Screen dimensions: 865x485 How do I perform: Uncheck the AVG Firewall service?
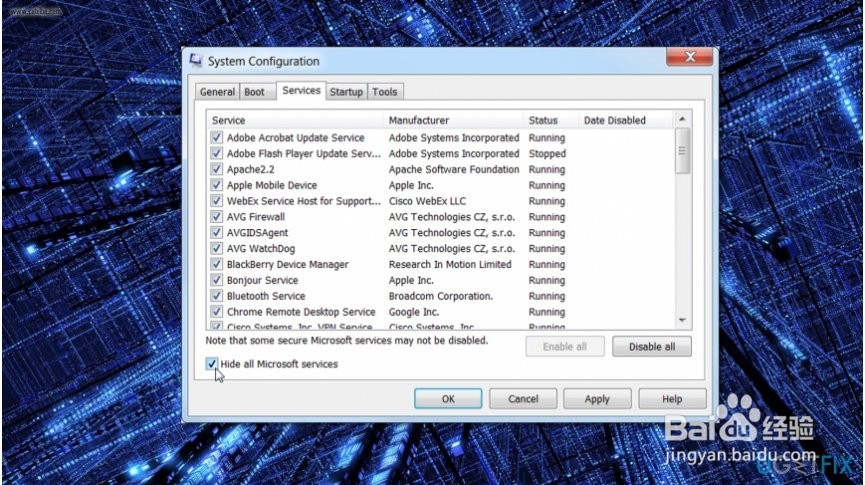216,217
